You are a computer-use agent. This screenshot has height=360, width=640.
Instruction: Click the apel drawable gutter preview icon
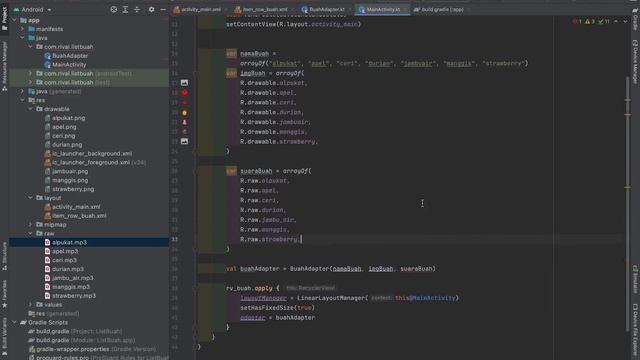(184, 93)
